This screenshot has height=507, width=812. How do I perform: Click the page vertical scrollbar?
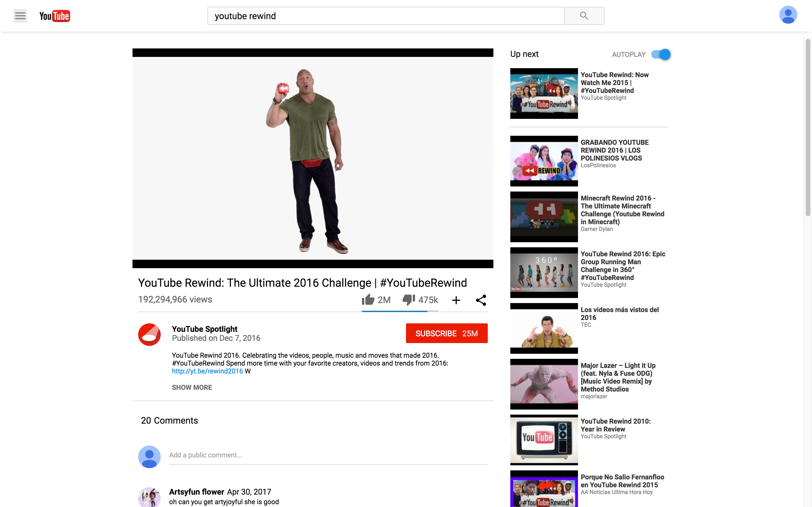[808, 127]
